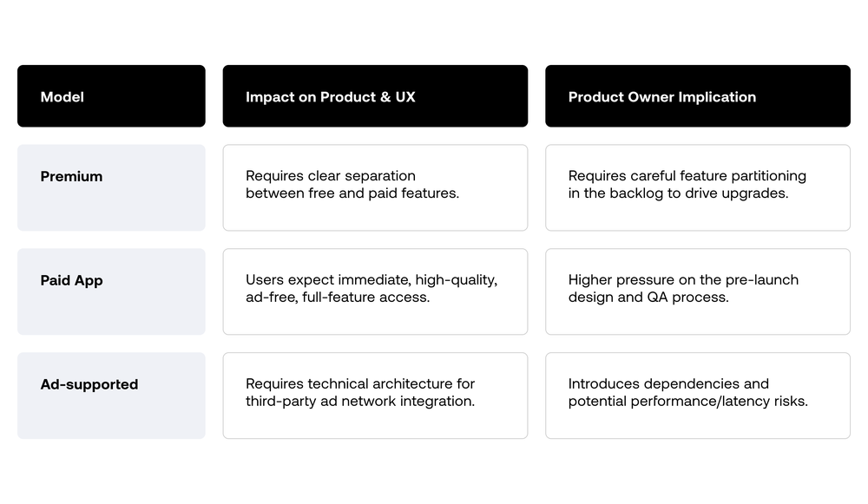The height and width of the screenshot is (504, 868).
Task: Click the text "in the backlog to drive upgrades"
Action: [678, 193]
